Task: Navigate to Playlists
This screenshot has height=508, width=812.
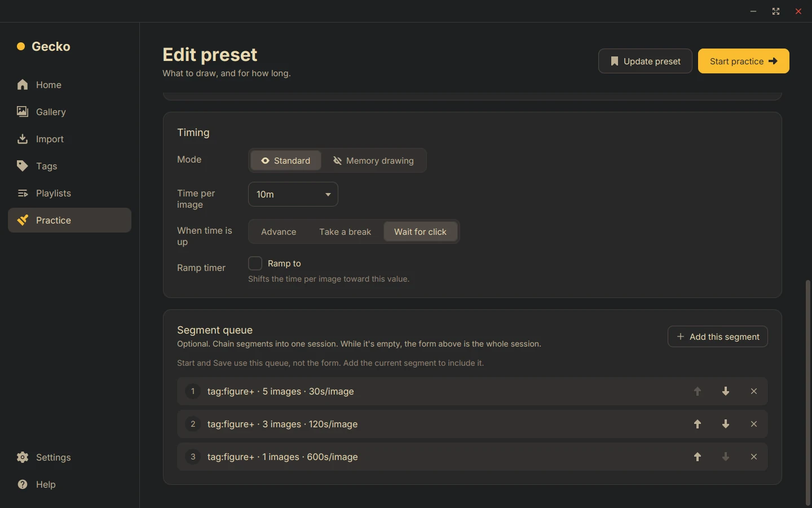Action: [69, 193]
